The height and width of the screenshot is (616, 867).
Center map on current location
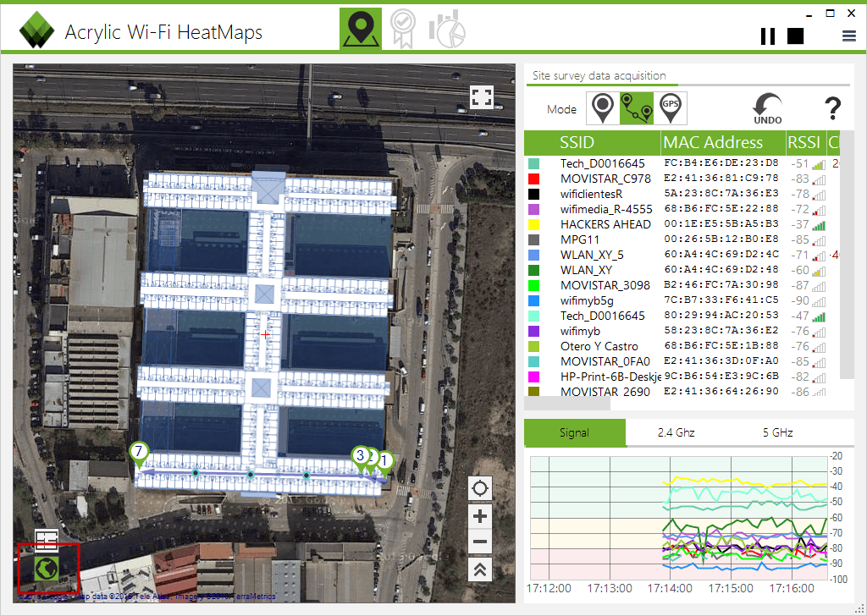pos(480,488)
